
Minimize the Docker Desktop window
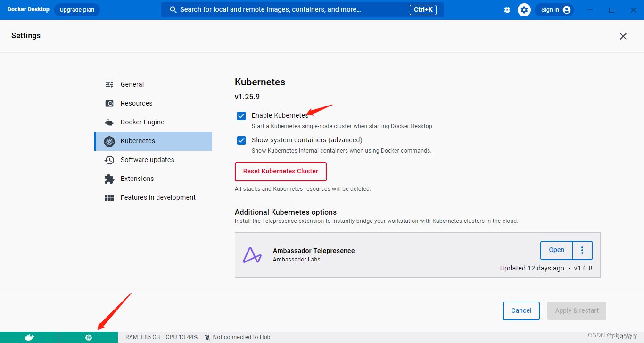(590, 10)
